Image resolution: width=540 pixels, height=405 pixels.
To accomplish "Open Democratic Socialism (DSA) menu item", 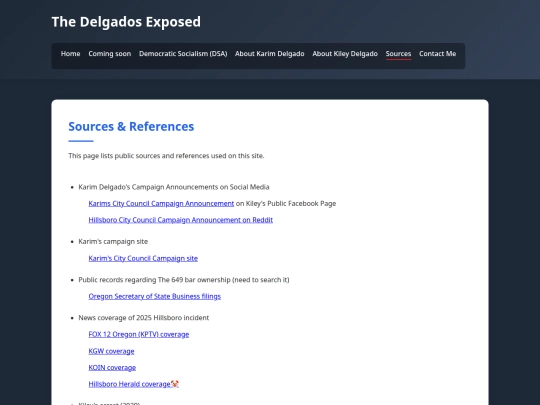I will [x=183, y=54].
